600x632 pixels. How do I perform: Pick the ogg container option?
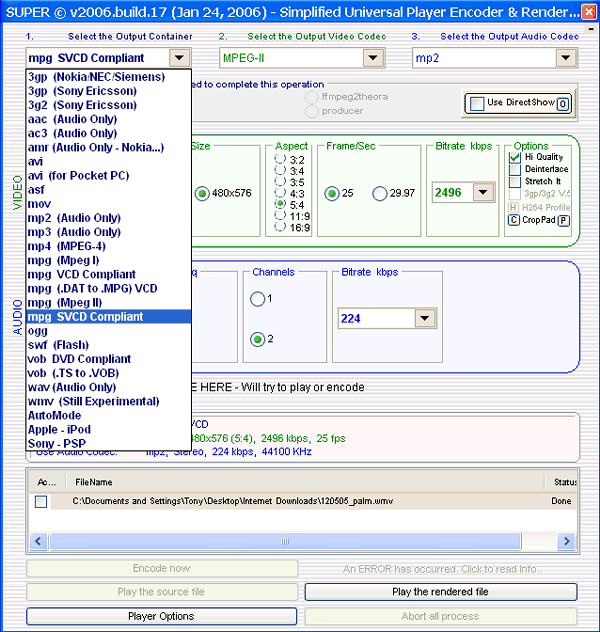click(x=108, y=331)
